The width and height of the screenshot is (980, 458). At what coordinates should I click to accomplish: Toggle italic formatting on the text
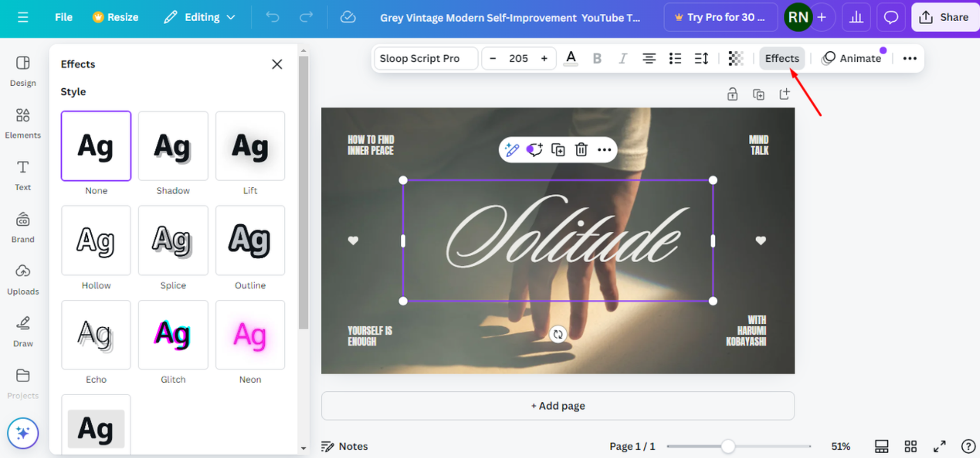(x=623, y=58)
